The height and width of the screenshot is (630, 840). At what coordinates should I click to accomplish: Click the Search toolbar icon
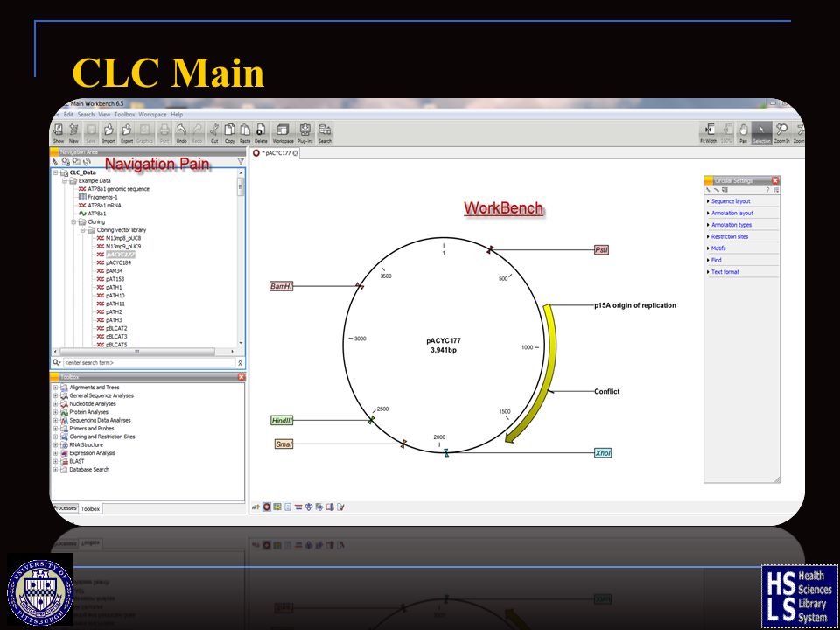tap(325, 132)
